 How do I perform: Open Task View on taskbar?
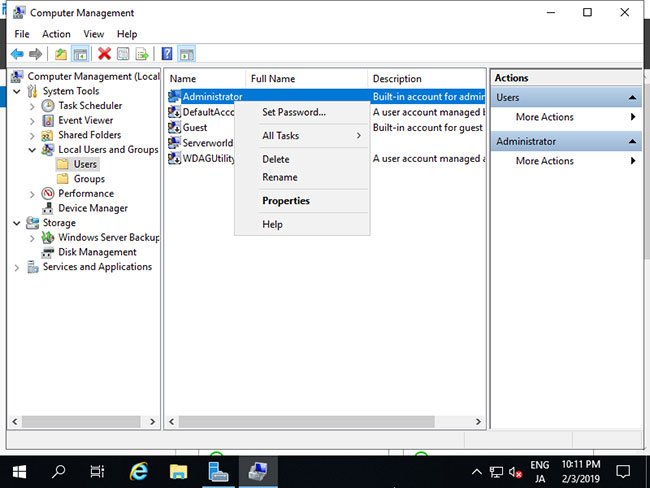click(x=97, y=472)
